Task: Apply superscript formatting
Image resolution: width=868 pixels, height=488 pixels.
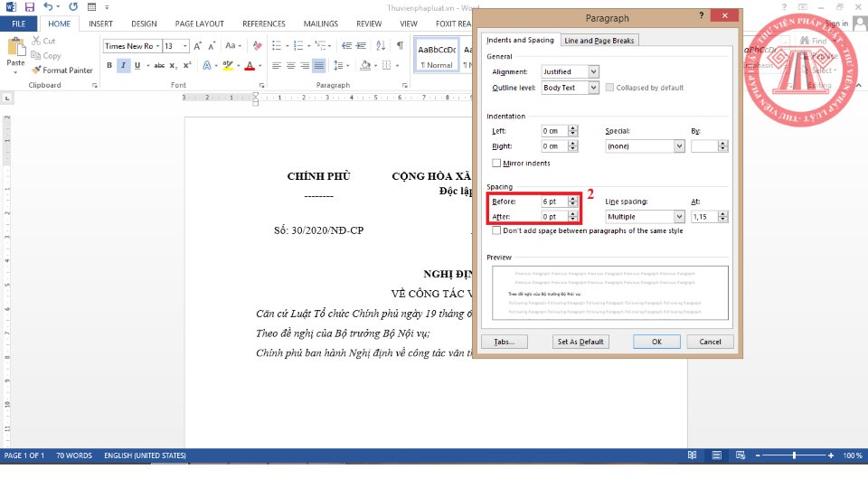Action: click(187, 65)
